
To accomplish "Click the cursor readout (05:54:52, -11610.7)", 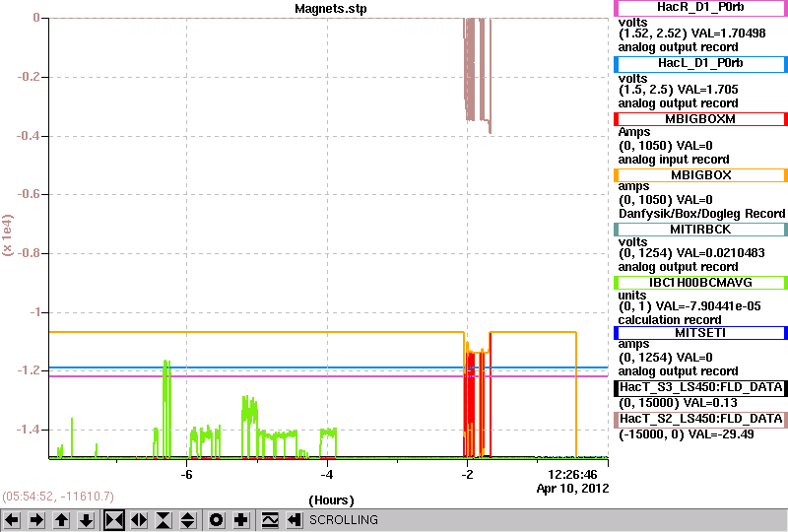I will coord(58,497).
